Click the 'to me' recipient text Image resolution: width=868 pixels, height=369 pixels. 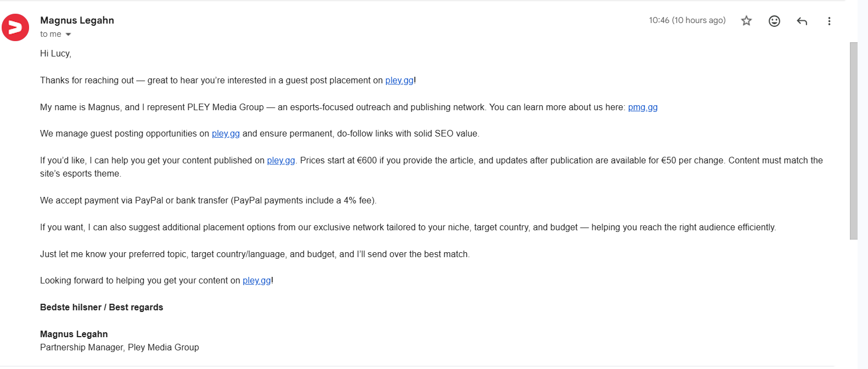50,34
